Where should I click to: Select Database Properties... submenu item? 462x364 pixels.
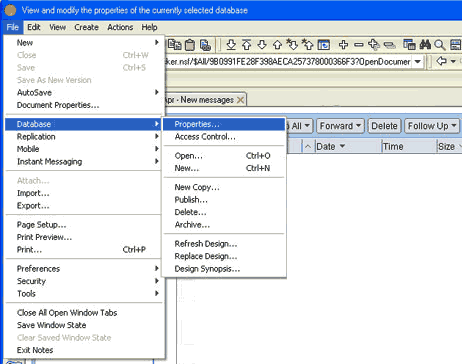click(x=224, y=124)
